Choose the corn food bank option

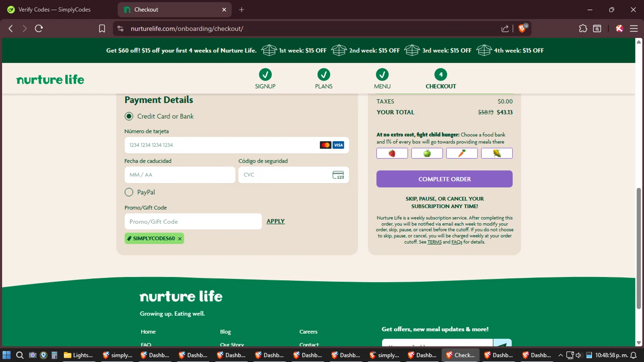coord(497,153)
